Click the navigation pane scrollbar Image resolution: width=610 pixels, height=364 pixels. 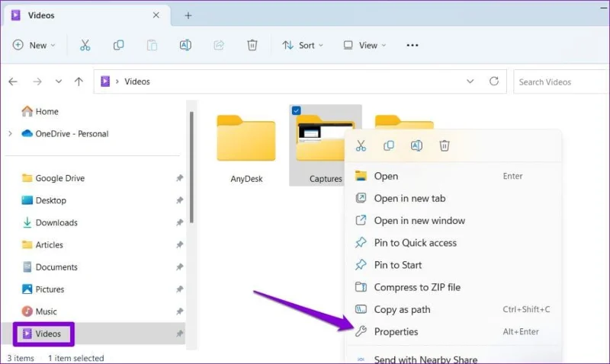(x=191, y=167)
